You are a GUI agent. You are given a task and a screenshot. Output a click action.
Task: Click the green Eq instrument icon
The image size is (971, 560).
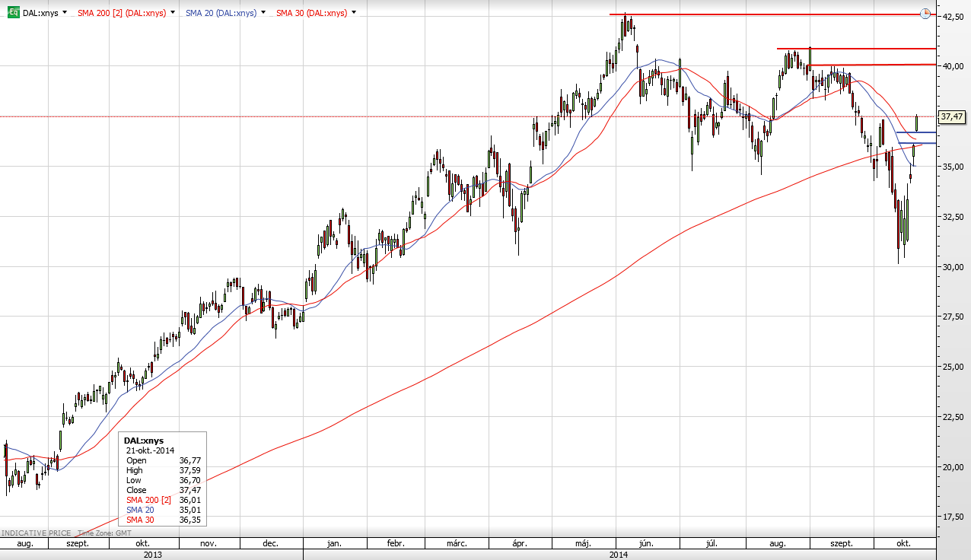(13, 13)
